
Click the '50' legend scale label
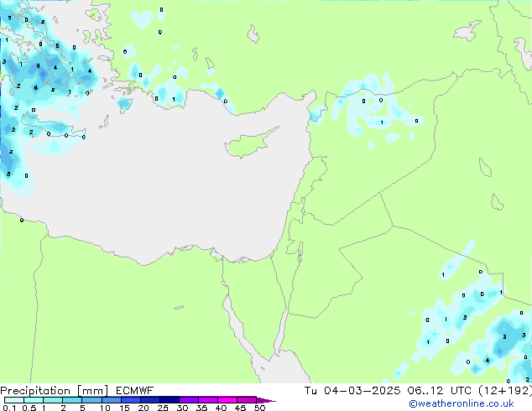[259, 408]
